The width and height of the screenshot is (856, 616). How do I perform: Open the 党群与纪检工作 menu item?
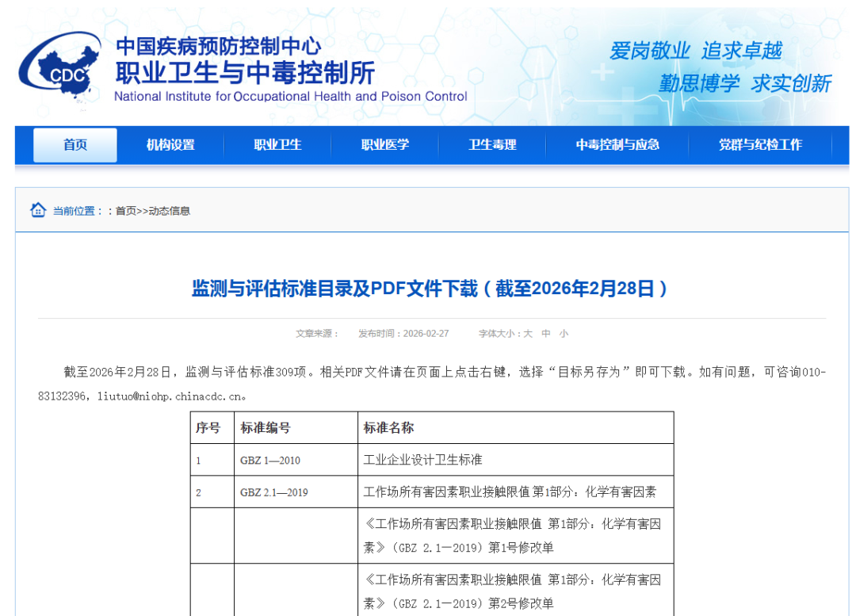[x=760, y=145]
